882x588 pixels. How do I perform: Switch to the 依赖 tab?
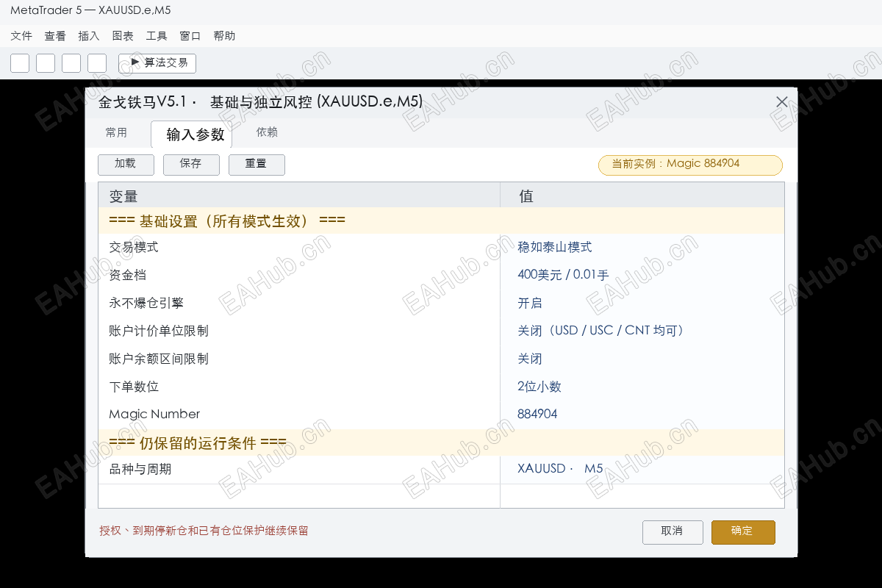pos(267,133)
